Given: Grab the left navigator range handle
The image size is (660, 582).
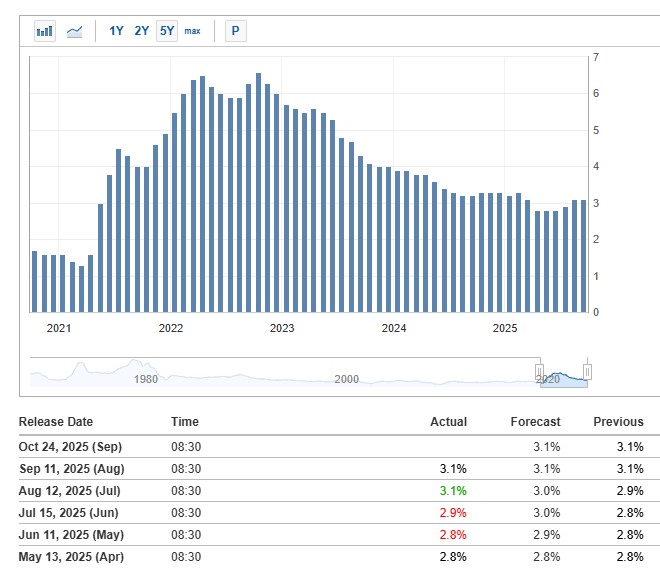Looking at the screenshot, I should 540,372.
